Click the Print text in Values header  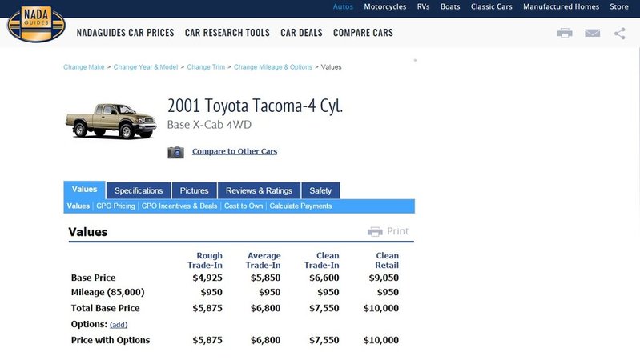397,231
